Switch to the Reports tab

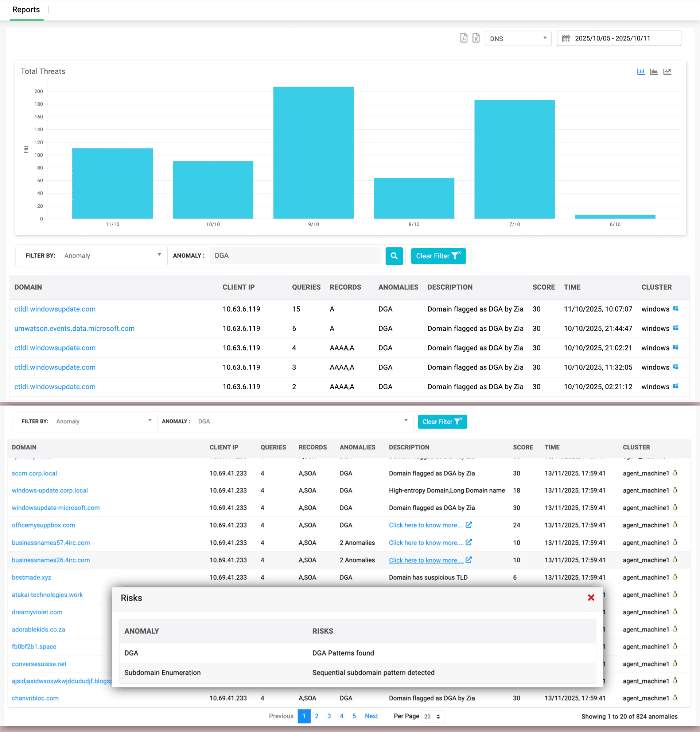26,9
